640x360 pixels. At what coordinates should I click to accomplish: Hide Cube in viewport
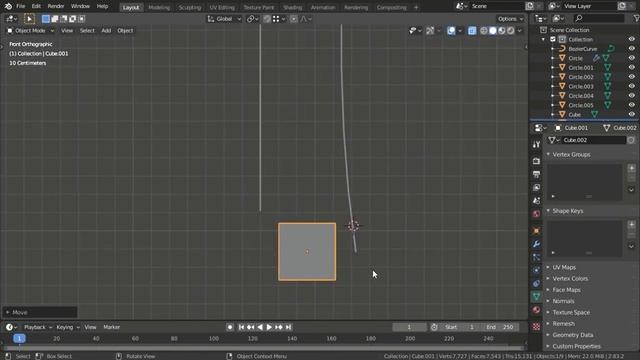631,114
